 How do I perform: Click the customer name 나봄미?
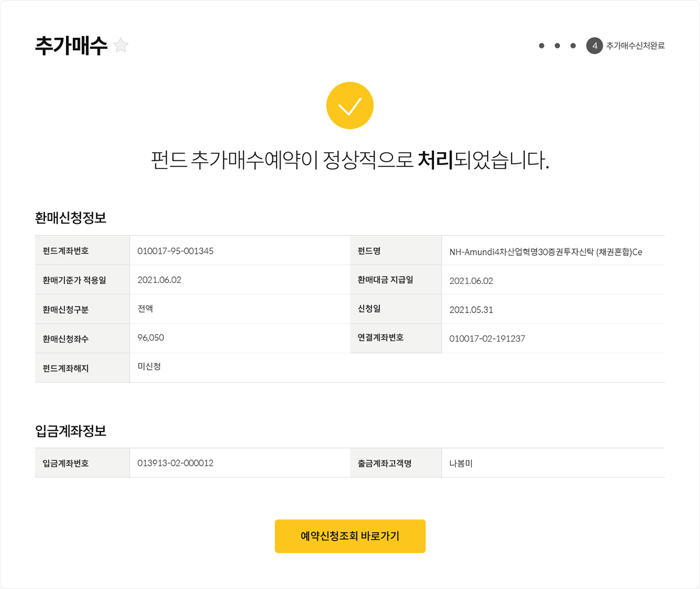click(x=460, y=464)
